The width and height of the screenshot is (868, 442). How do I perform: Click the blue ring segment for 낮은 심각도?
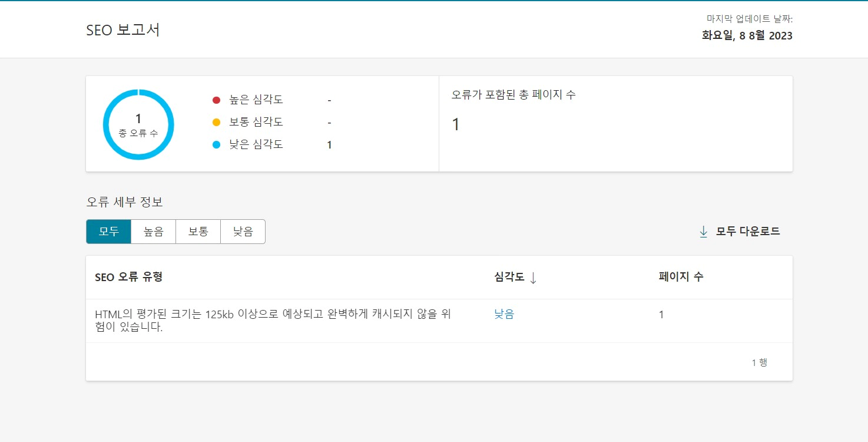click(x=138, y=93)
